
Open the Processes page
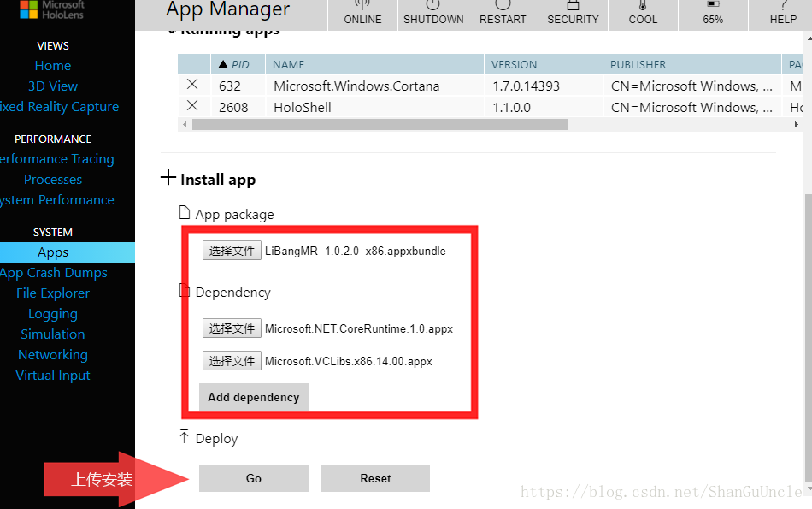coord(53,180)
